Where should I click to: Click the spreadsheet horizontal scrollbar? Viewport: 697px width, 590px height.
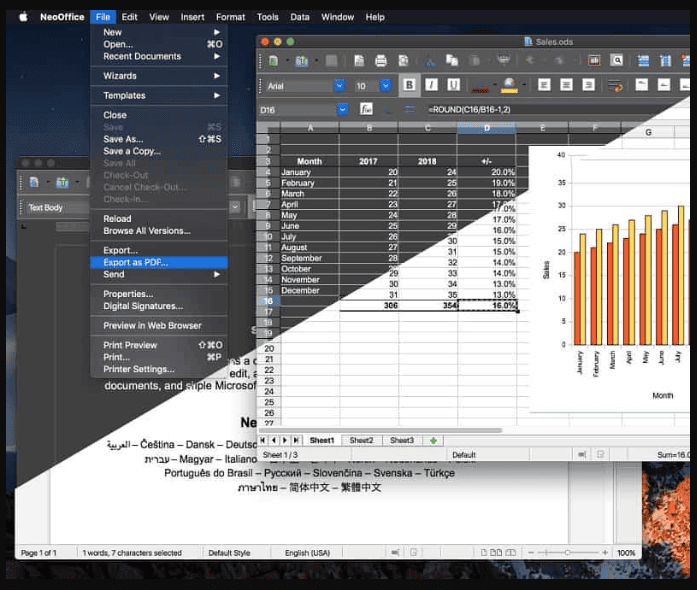[x=381, y=430]
